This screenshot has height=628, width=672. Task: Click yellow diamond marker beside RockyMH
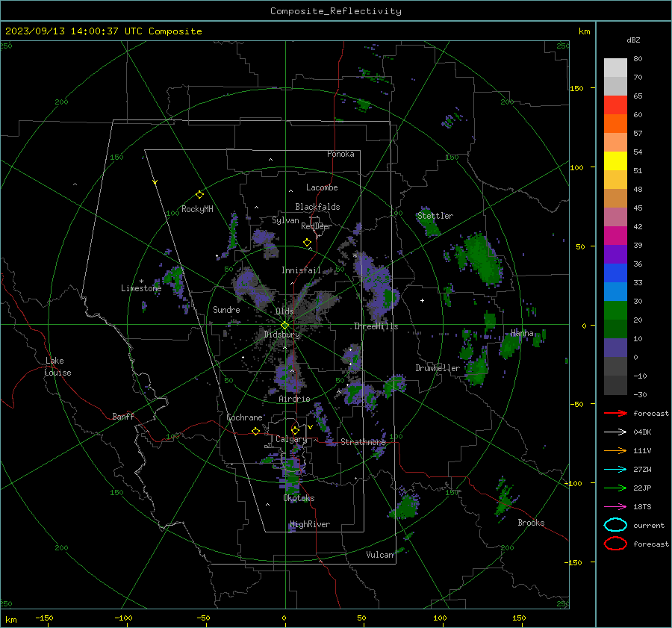tap(199, 195)
